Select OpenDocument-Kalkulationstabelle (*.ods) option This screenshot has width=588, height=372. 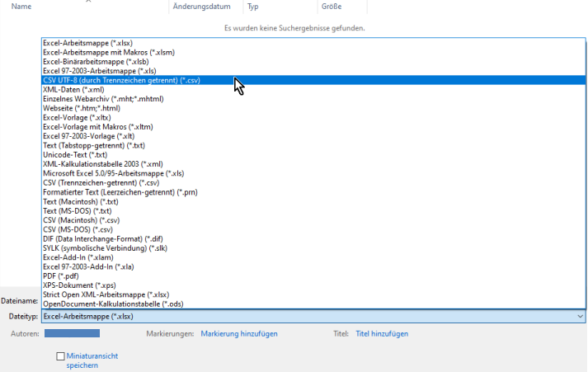pos(113,304)
